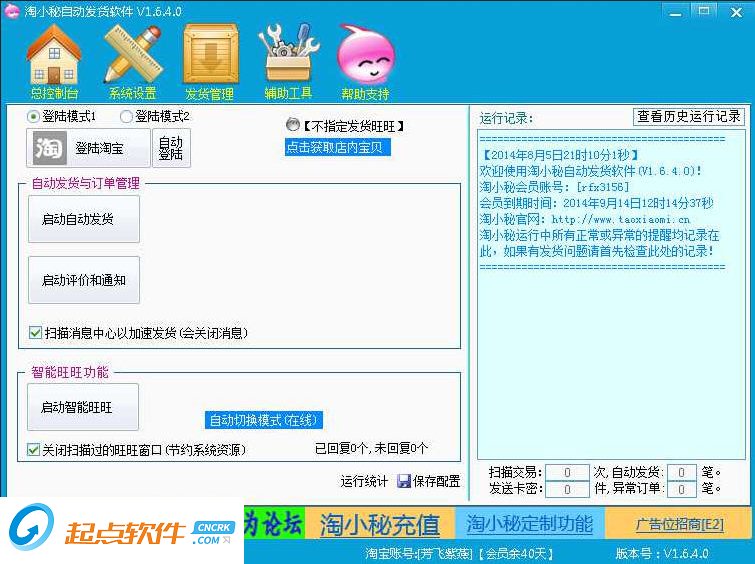
Task: Click 启动评价和通知 button
Action: click(x=84, y=280)
